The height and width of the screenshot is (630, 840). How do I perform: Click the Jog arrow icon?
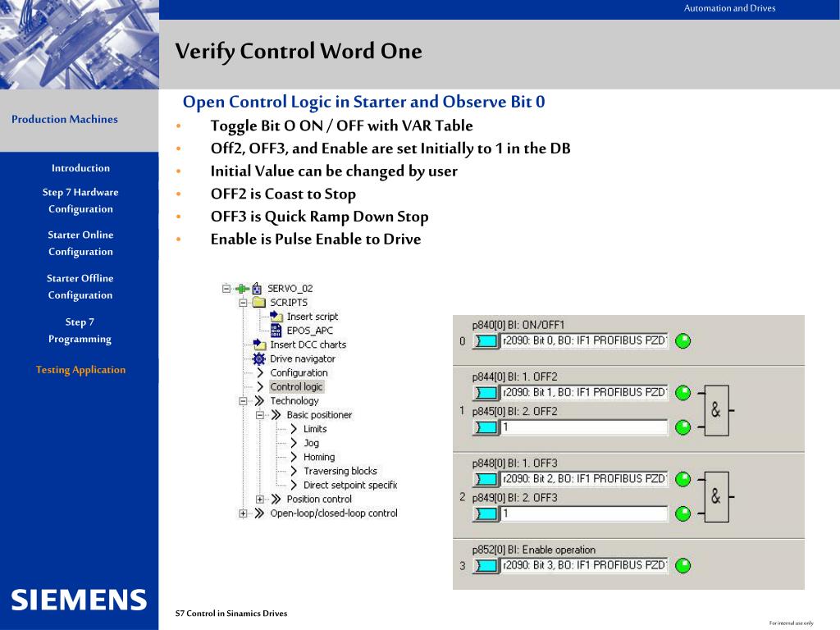tap(294, 442)
